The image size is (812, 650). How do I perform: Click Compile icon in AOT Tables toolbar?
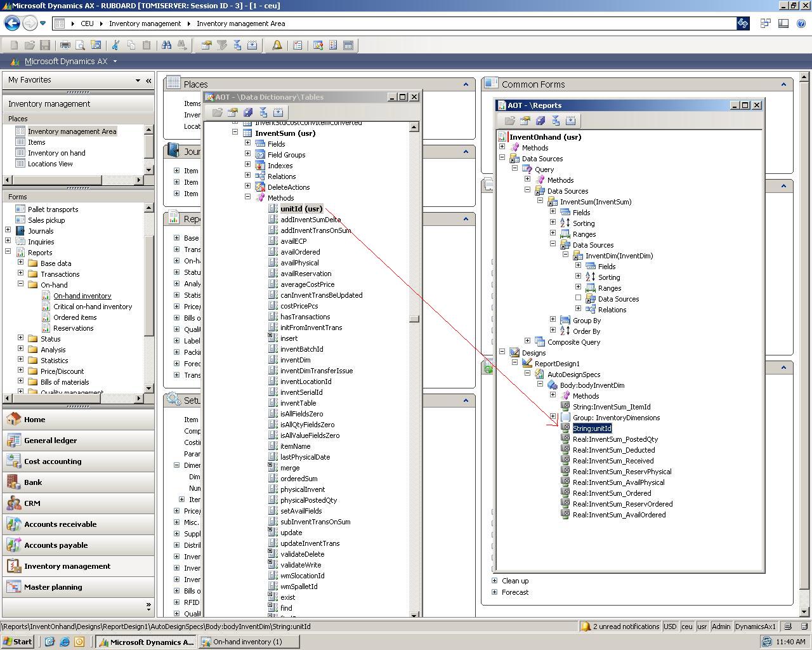(x=278, y=112)
